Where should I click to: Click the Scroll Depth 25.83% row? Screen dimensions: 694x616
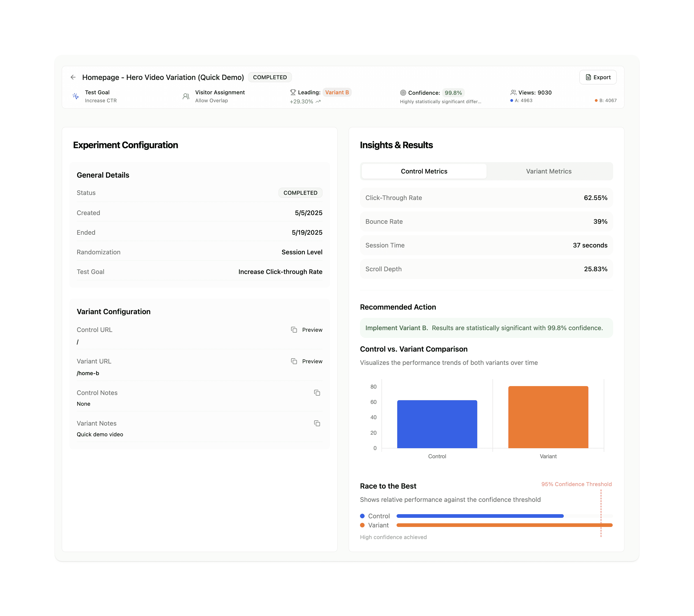[x=486, y=269]
